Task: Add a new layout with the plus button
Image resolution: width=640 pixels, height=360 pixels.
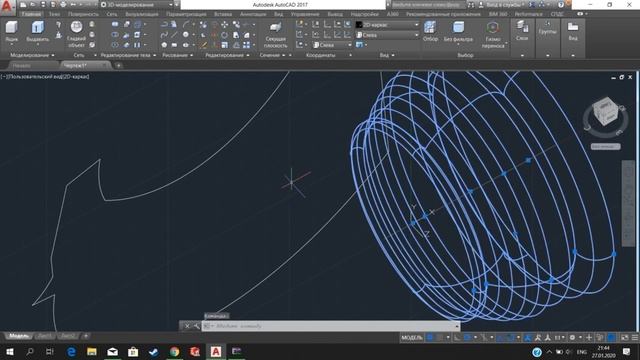Action: click(x=86, y=336)
